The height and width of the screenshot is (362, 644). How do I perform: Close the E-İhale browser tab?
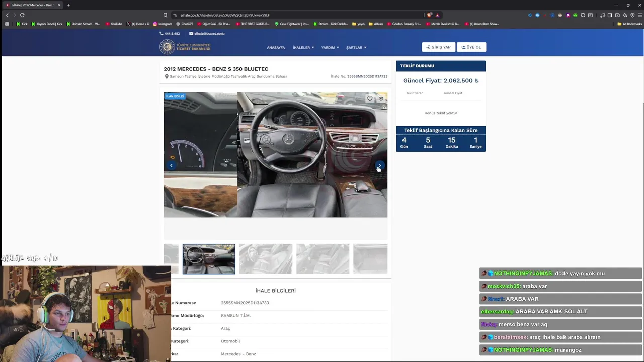point(59,5)
